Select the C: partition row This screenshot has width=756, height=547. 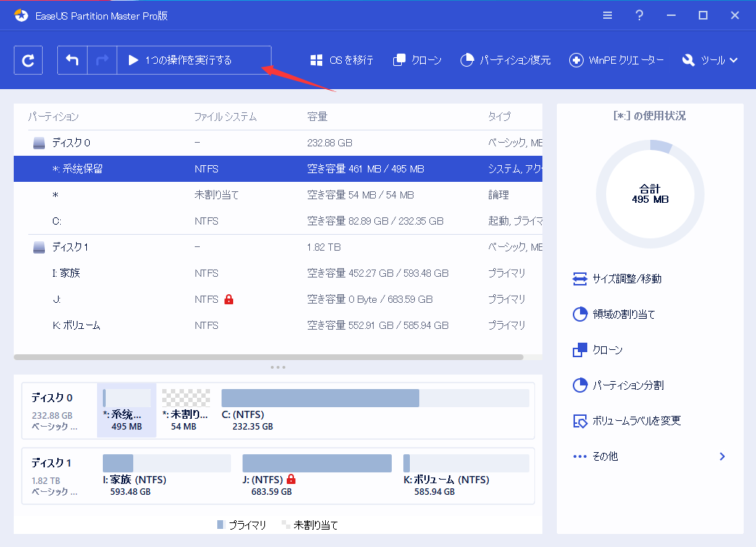pos(278,221)
